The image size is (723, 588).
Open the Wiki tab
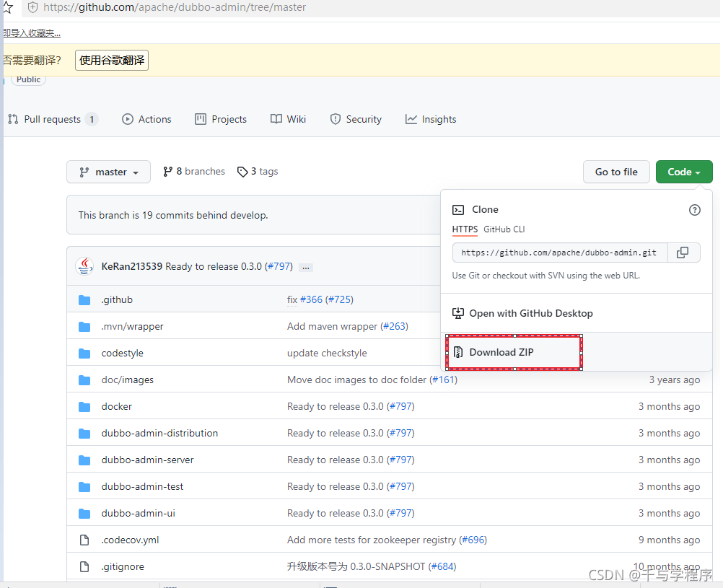tap(288, 120)
